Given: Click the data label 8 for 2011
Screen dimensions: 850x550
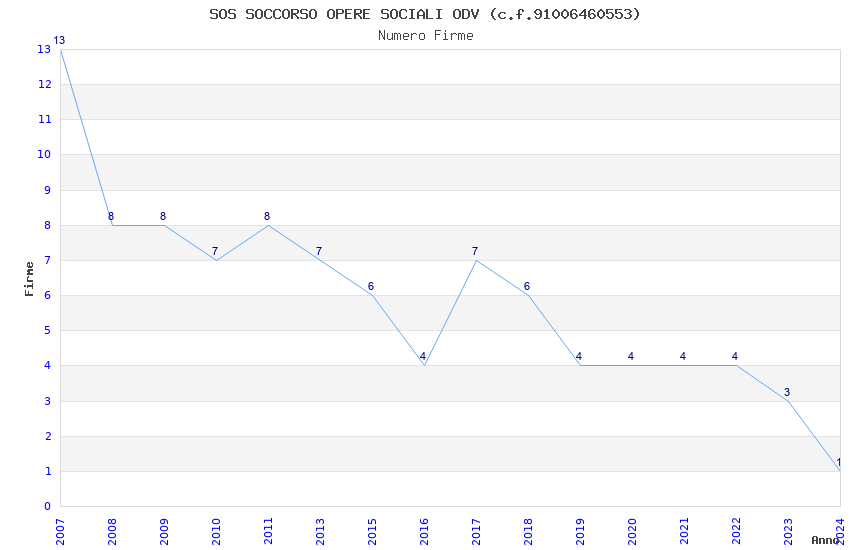Looking at the screenshot, I should pyautogui.click(x=267, y=216).
